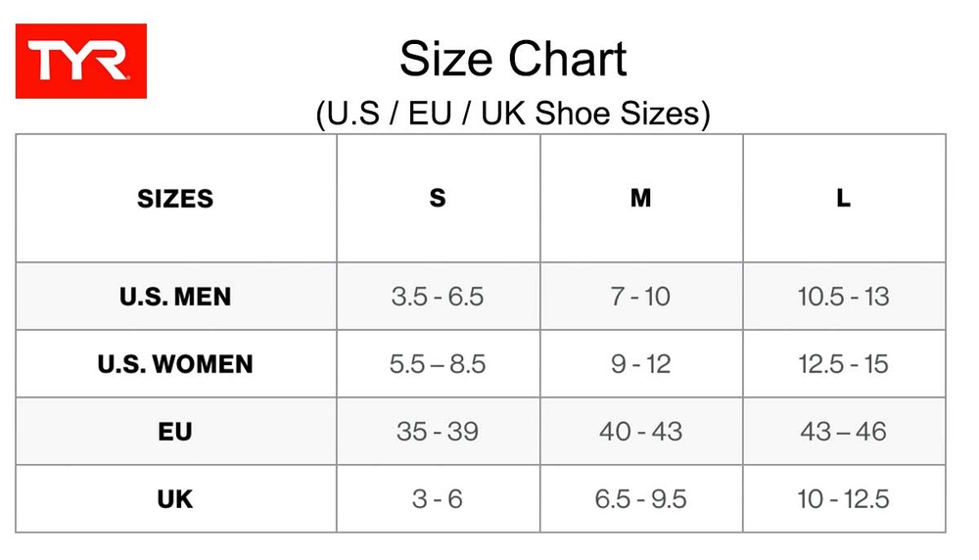Click the 6.5 - 9.5 UK size cell
979x560 pixels.
coord(640,499)
